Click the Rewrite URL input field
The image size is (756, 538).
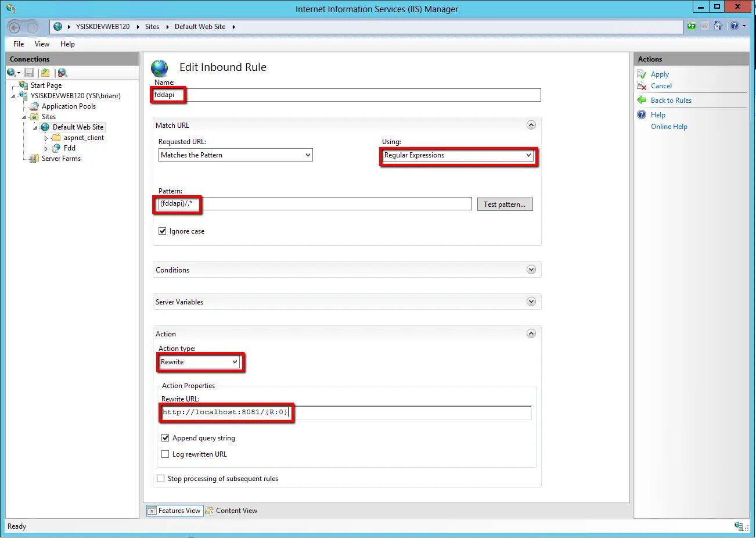(346, 413)
